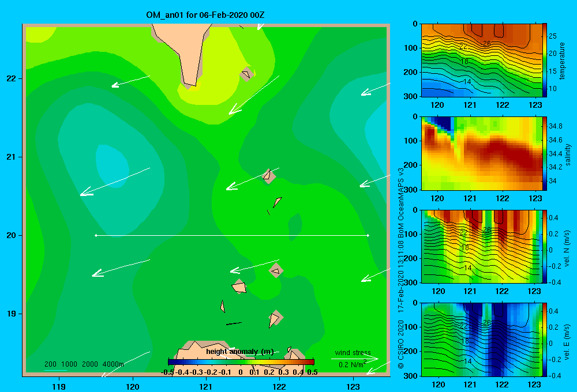
Task: Click the rotated "salinity" axis label
Action: pos(568,154)
